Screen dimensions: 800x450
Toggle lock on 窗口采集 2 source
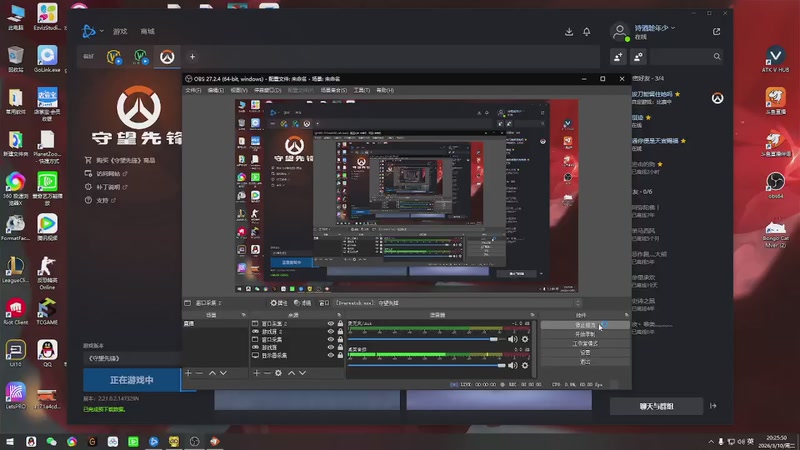coord(340,323)
